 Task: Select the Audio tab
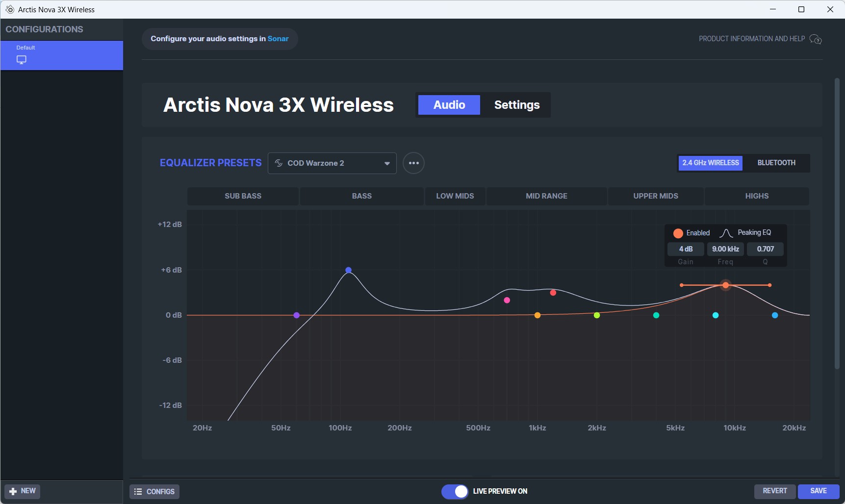[449, 105]
